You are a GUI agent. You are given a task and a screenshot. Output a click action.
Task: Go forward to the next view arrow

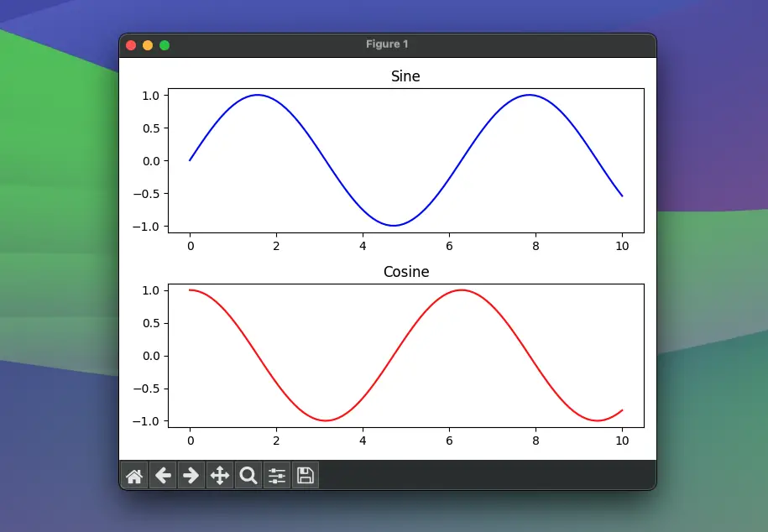[x=191, y=475]
